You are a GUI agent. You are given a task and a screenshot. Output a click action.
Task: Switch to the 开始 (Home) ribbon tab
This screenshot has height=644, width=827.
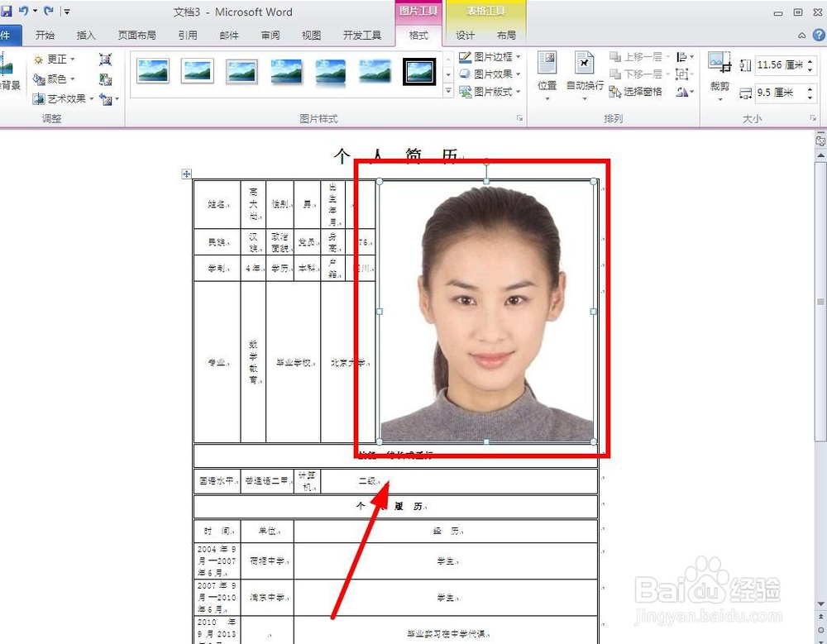[45, 35]
